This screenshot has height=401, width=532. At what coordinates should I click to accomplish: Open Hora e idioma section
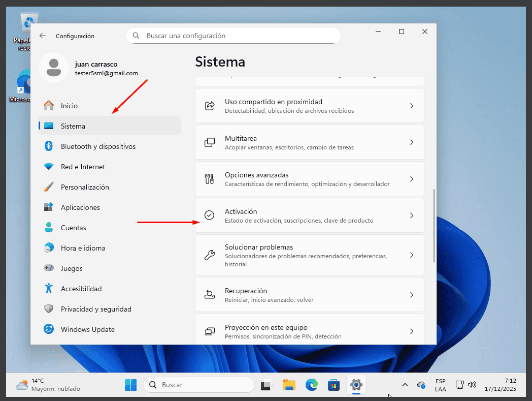click(83, 248)
